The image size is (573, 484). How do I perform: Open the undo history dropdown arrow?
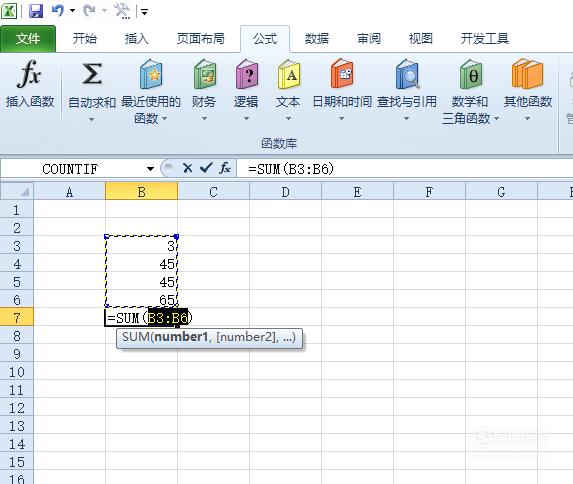tap(72, 11)
